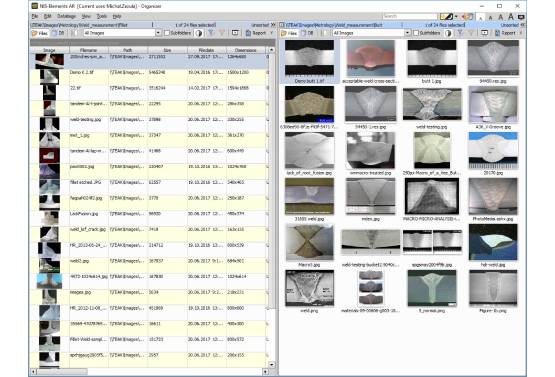Sort list by Filename column header
Image resolution: width=555 pixels, height=377 pixels.
pyautogui.click(x=88, y=50)
